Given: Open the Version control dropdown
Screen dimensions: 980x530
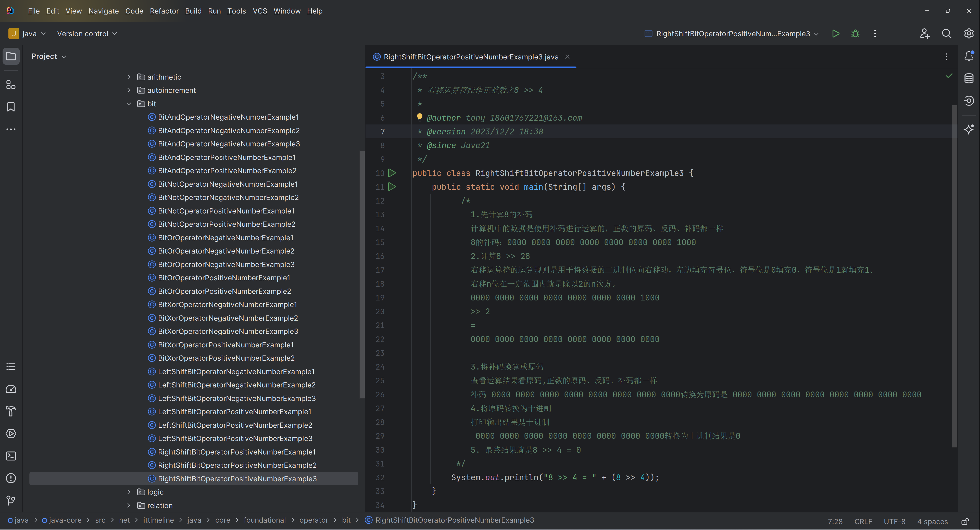Looking at the screenshot, I should pyautogui.click(x=87, y=33).
